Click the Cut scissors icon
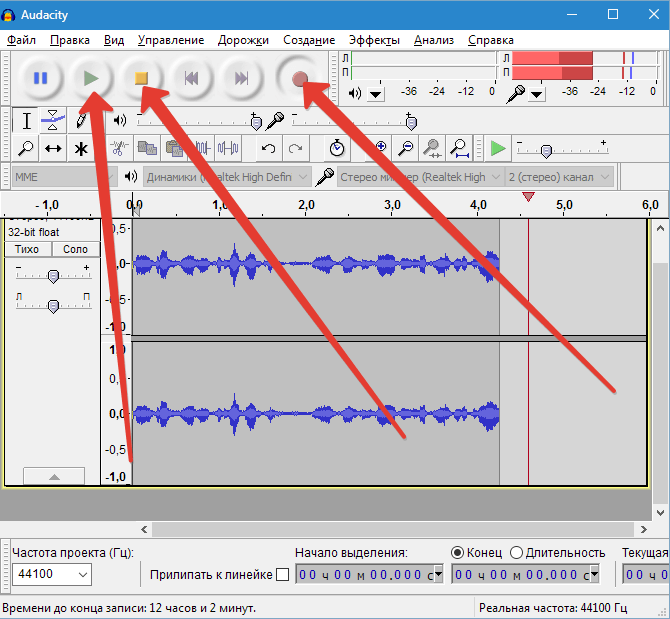This screenshot has width=670, height=619. click(x=119, y=149)
